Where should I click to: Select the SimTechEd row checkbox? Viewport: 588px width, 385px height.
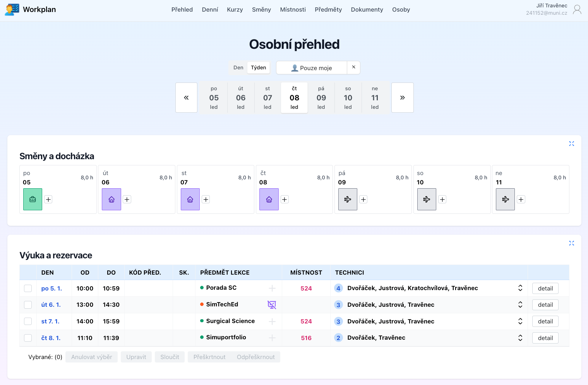28,305
